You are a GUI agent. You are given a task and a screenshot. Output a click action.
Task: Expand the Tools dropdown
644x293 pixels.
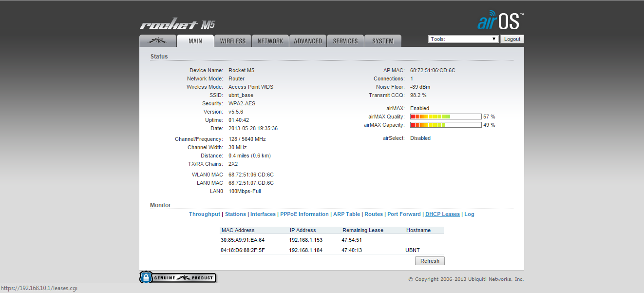coord(463,39)
